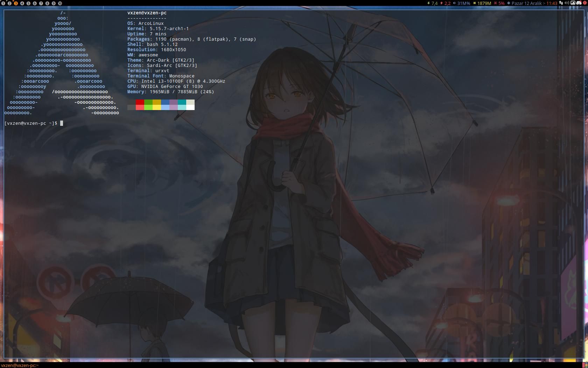Click the date Pazar 12 Aralık
The image size is (588, 368).
(x=526, y=3)
